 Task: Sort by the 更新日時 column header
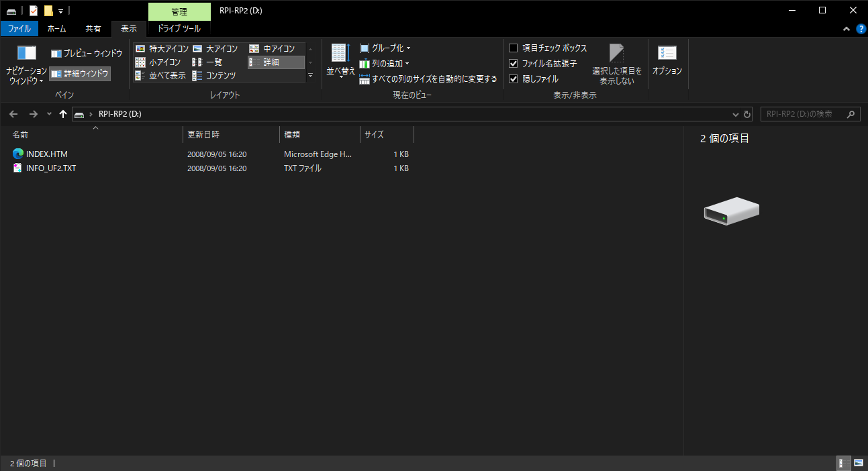click(x=231, y=134)
